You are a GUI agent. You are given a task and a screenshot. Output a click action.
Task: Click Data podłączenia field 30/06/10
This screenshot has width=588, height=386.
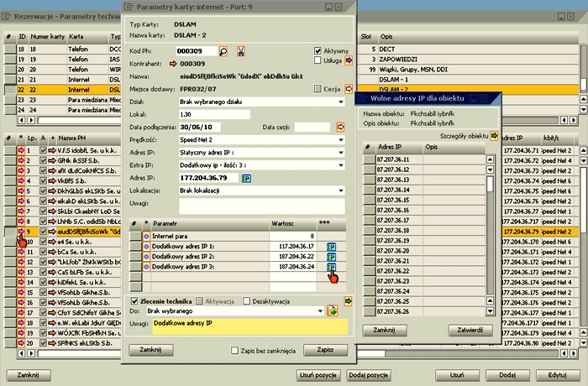click(200, 128)
